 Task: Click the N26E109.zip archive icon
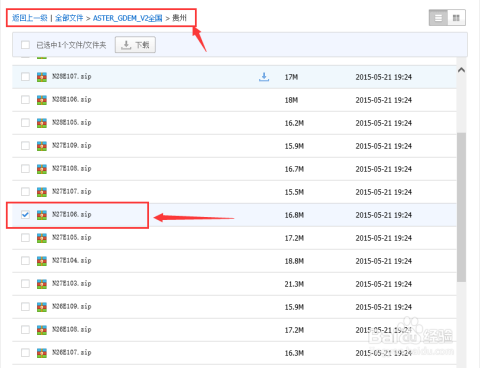coord(42,307)
